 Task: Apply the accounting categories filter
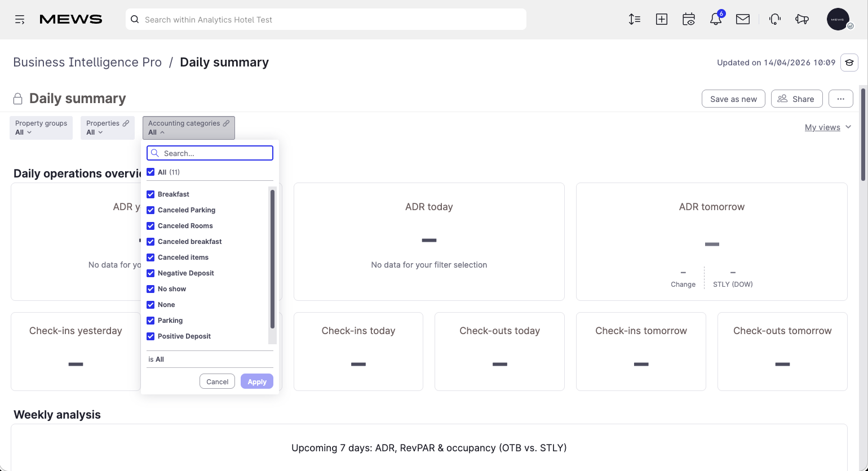[257, 381]
